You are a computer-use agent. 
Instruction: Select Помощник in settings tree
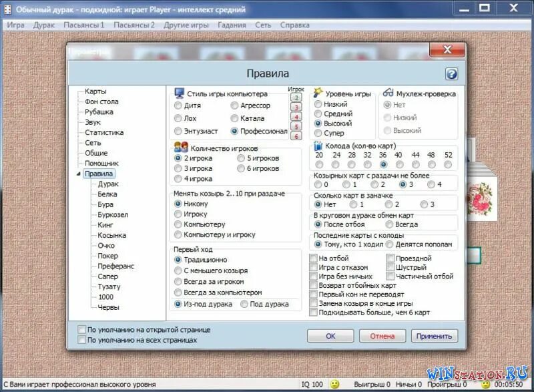102,163
